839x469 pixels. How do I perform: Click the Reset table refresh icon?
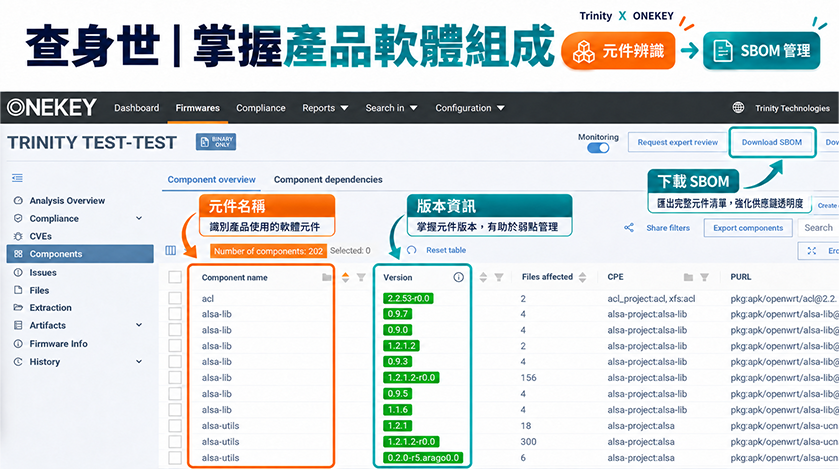tap(411, 250)
